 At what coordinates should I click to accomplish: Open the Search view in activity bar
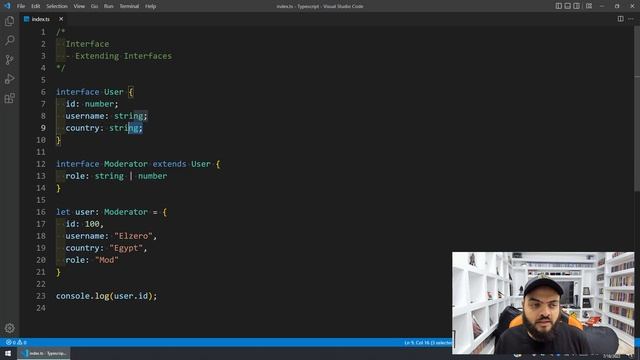9,40
